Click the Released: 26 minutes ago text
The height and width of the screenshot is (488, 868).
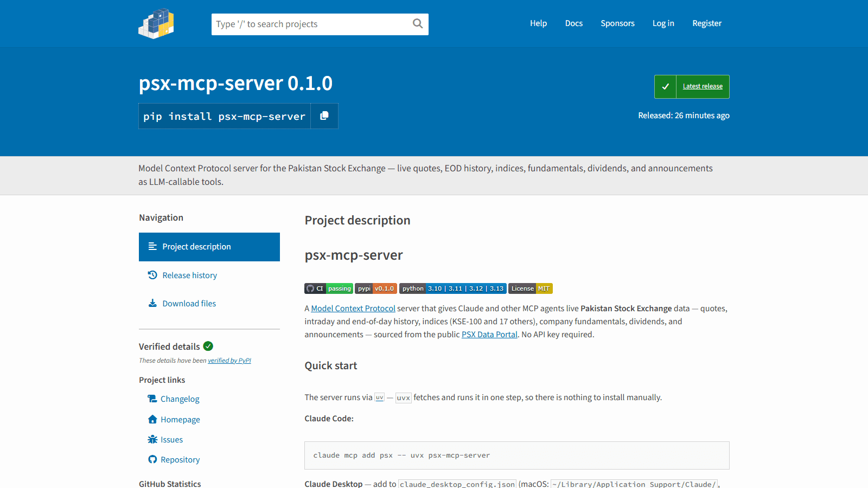(684, 115)
